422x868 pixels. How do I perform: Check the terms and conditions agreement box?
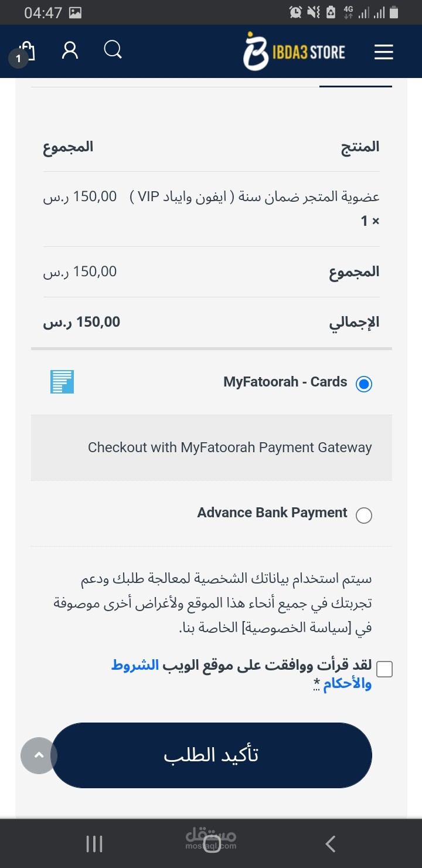point(384,669)
